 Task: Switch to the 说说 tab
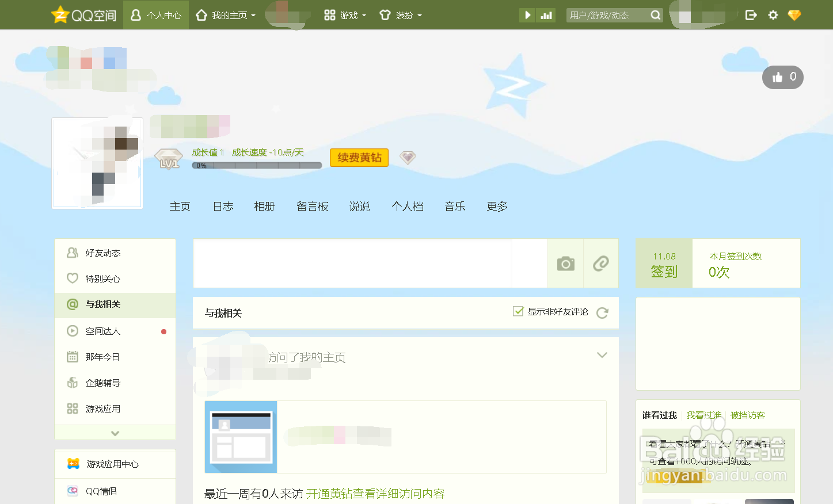tap(359, 207)
